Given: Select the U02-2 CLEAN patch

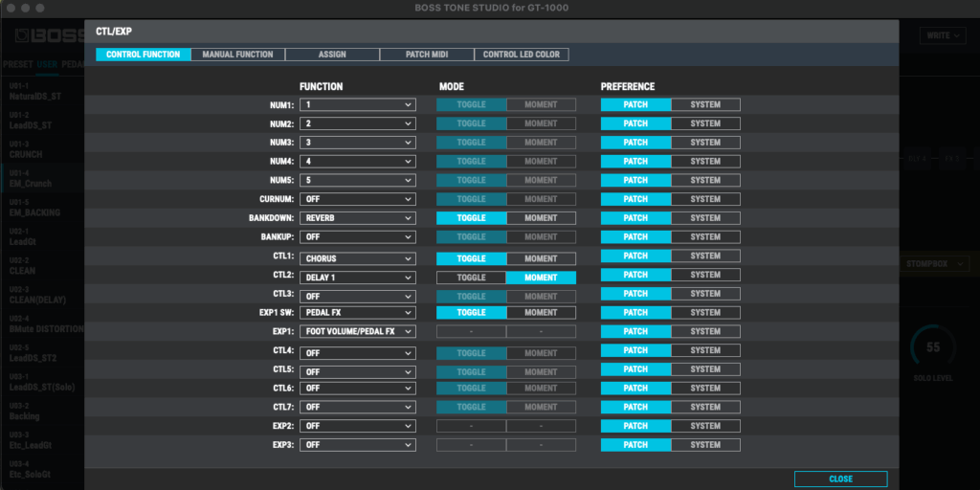Looking at the screenshot, I should [x=42, y=266].
